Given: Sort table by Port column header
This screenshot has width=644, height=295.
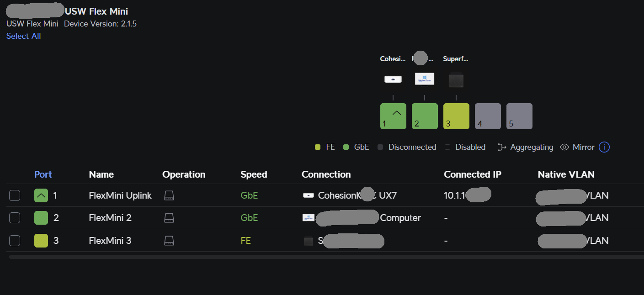Looking at the screenshot, I should click(43, 174).
